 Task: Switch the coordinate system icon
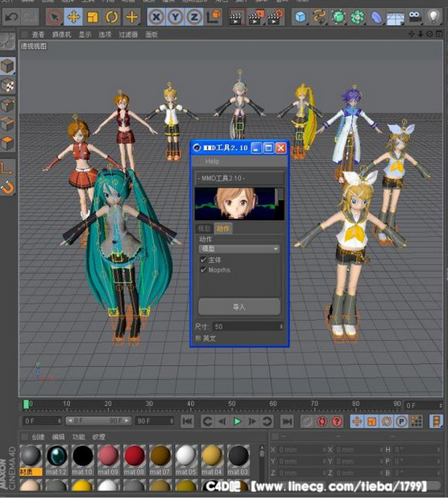(214, 17)
